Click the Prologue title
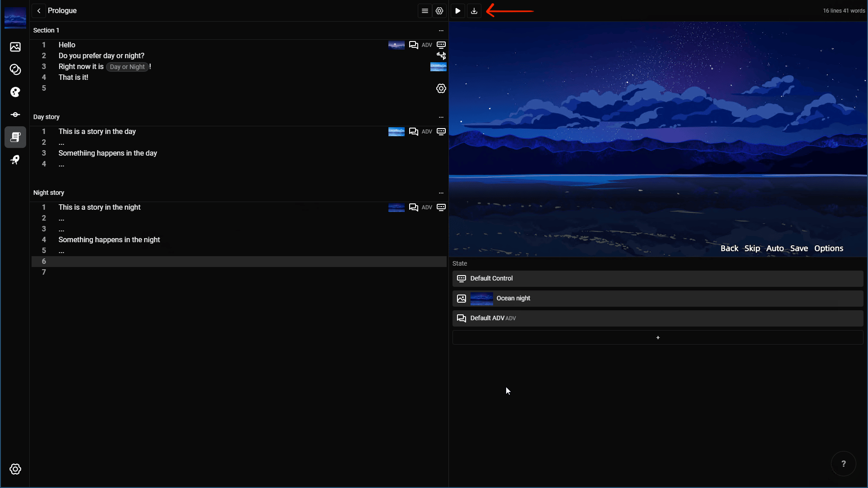Screen dimensions: 868x488 point(62,11)
